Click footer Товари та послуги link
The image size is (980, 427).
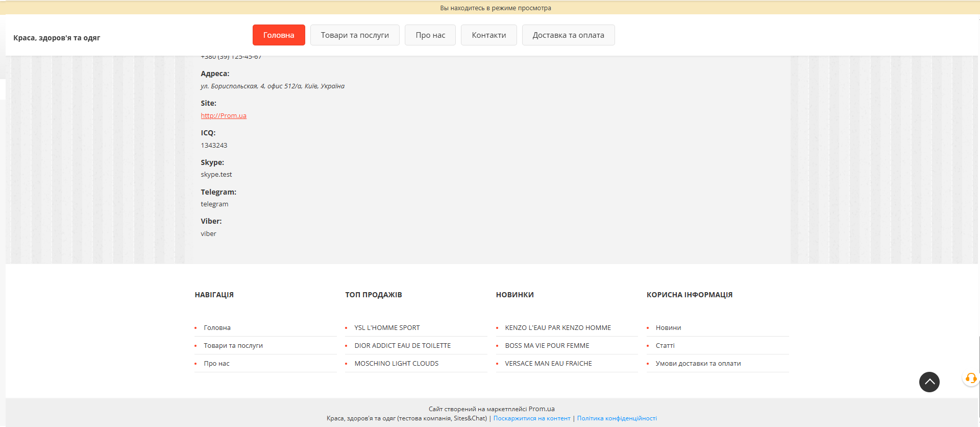coord(233,346)
